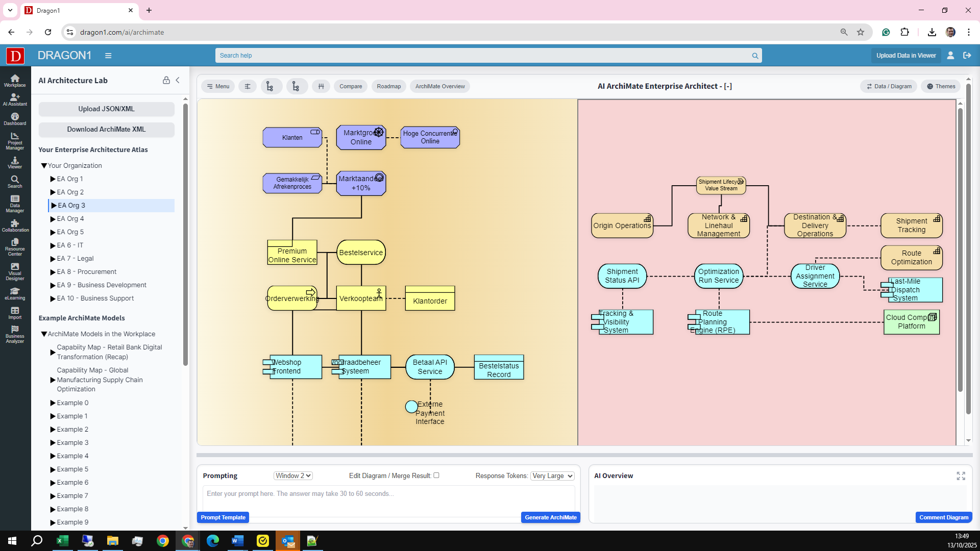The image size is (980, 551).
Task: Click the Roadmap toolbar item
Action: 388,86
